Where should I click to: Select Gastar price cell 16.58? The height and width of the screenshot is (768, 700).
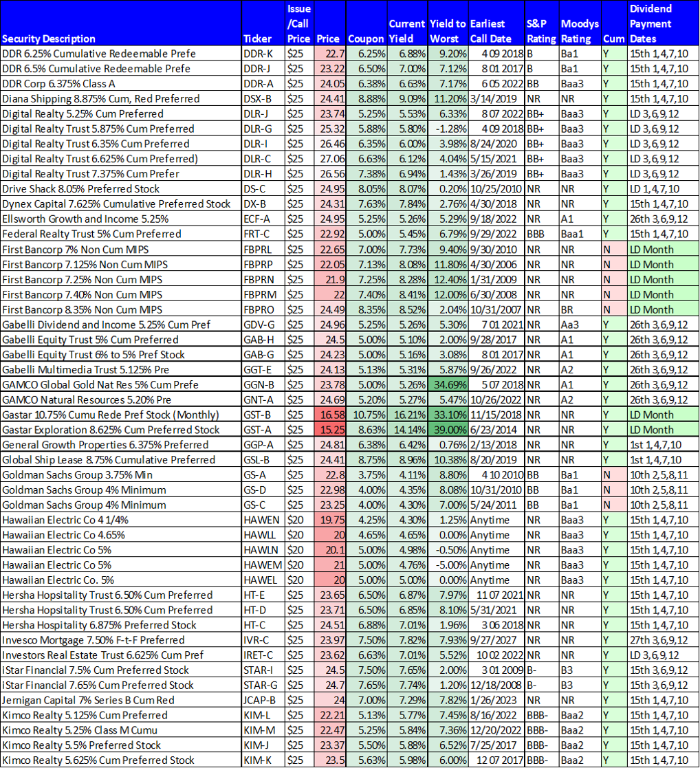tap(329, 415)
